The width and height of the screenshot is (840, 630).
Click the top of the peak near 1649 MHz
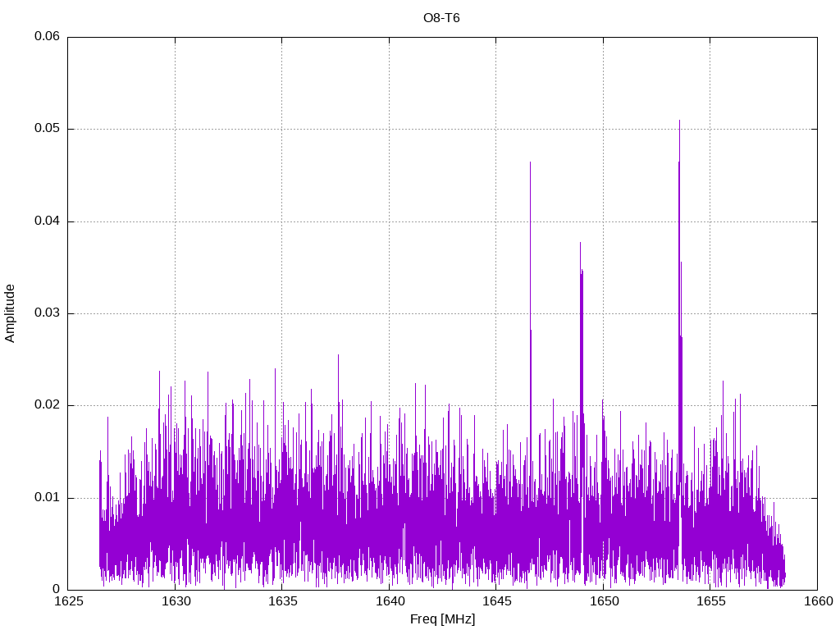point(580,243)
